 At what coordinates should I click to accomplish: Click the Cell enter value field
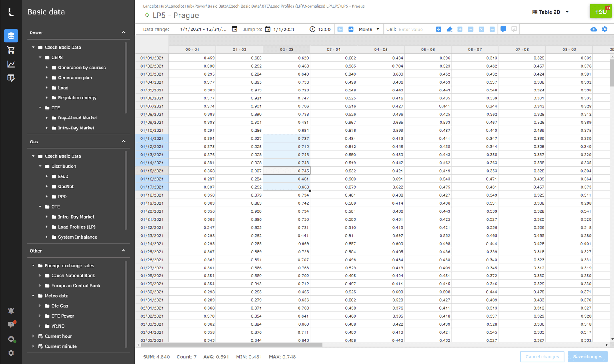(415, 29)
